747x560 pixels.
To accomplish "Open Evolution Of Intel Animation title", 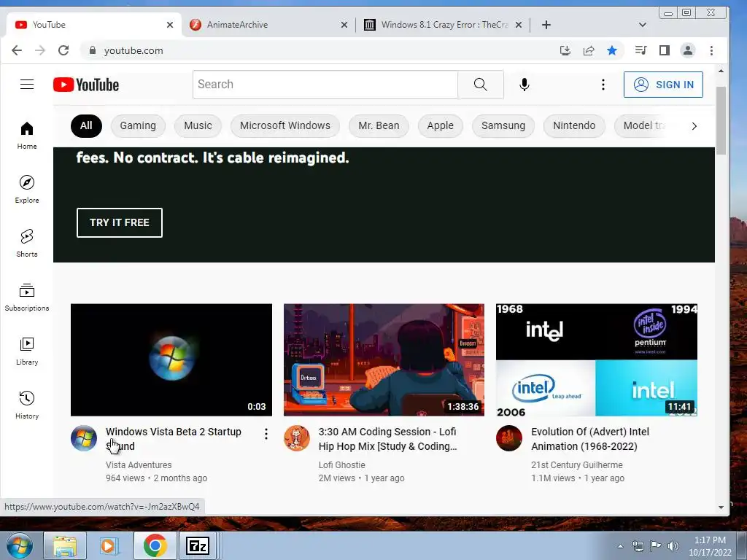I will click(590, 438).
